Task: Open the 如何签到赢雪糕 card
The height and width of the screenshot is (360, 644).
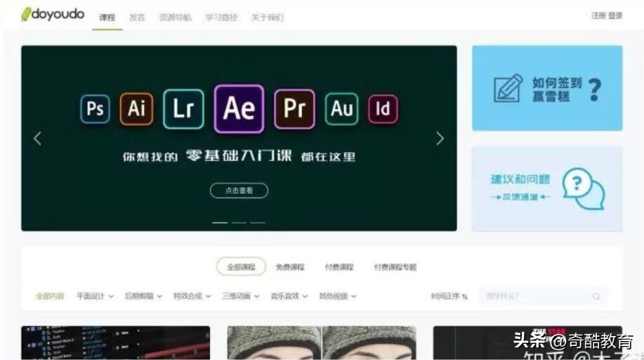Action: point(547,88)
